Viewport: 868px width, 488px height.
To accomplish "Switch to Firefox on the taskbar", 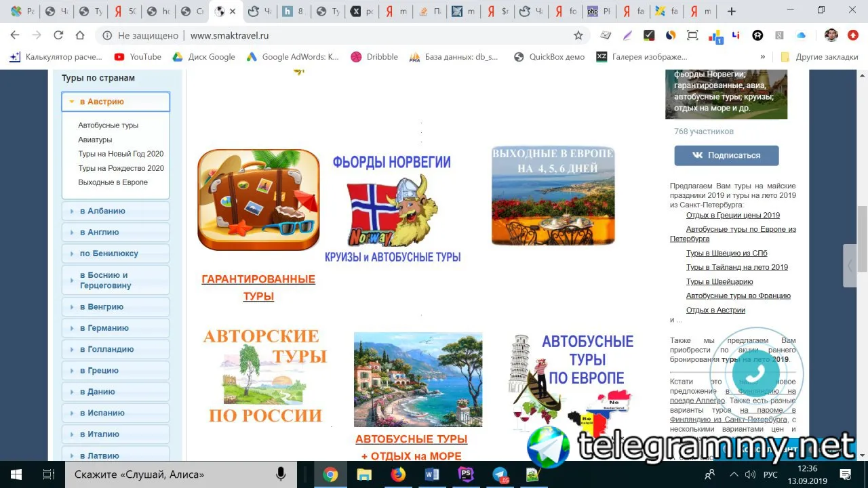I will (x=398, y=474).
